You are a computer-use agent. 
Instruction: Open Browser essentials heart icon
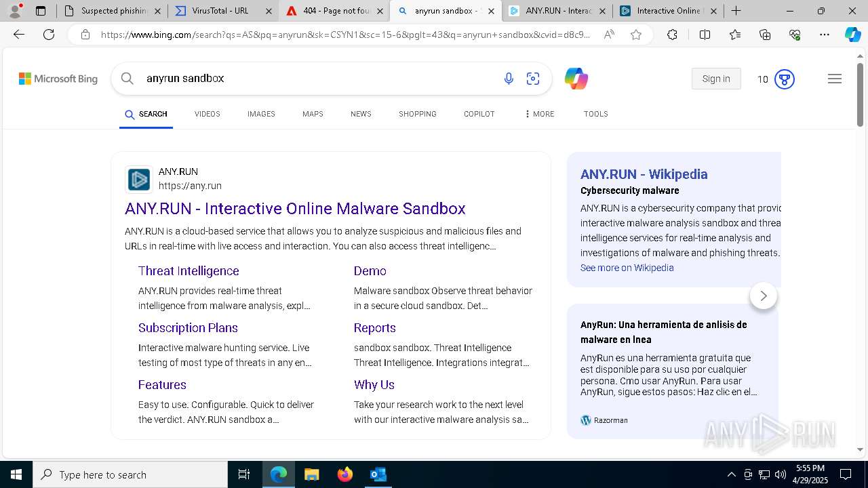(795, 35)
